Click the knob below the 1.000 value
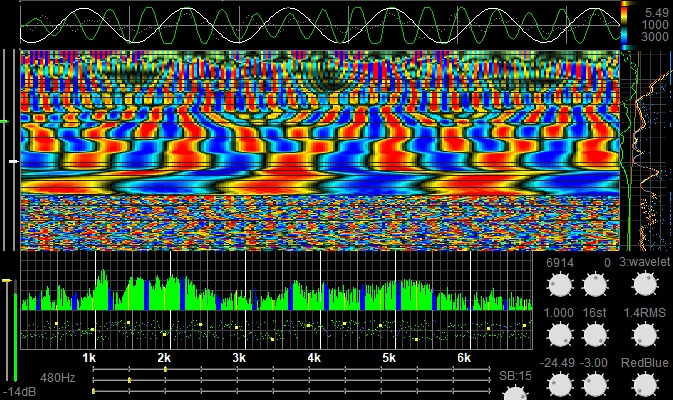Image resolution: width=673 pixels, height=400 pixels. click(561, 335)
